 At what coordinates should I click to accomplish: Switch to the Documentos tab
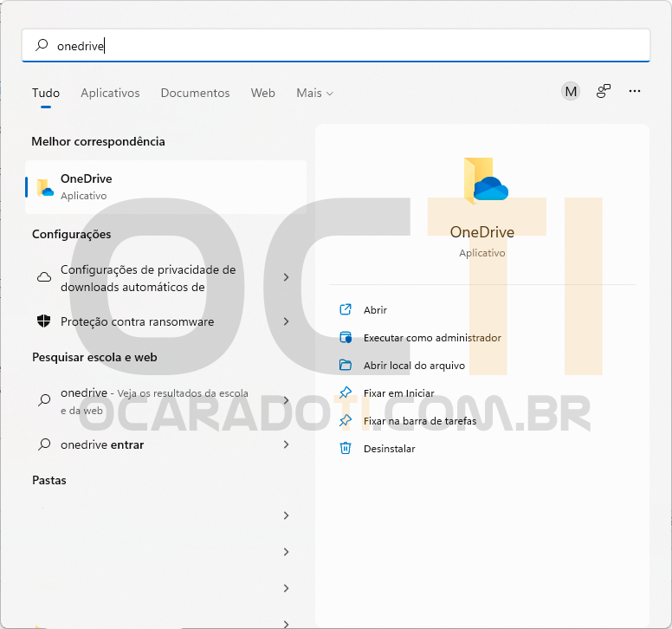(x=195, y=93)
